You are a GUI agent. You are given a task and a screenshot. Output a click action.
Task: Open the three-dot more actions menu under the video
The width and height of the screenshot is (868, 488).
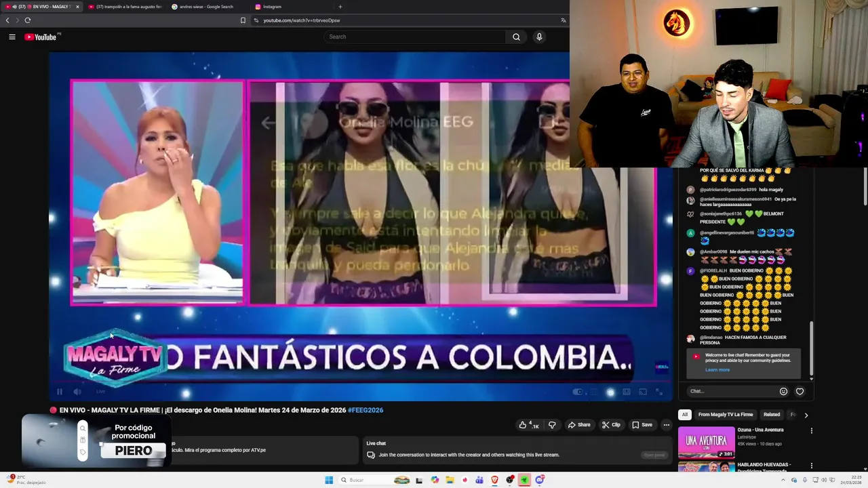pyautogui.click(x=667, y=425)
